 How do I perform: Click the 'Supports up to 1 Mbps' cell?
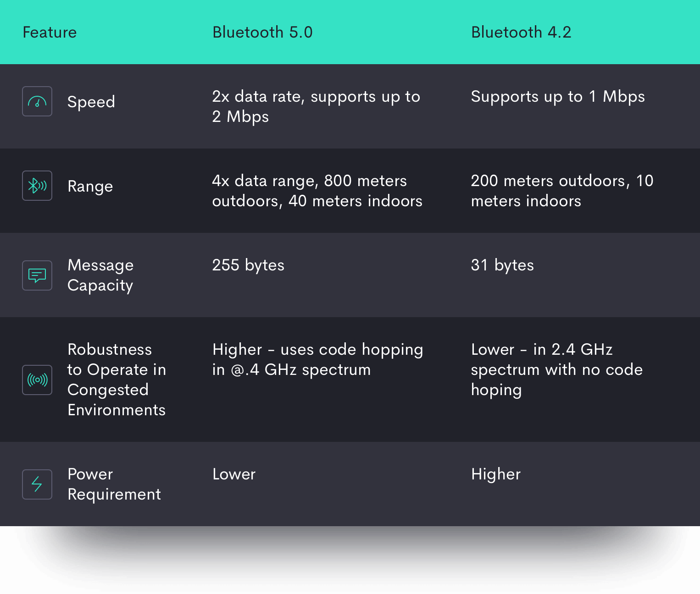pyautogui.click(x=558, y=97)
